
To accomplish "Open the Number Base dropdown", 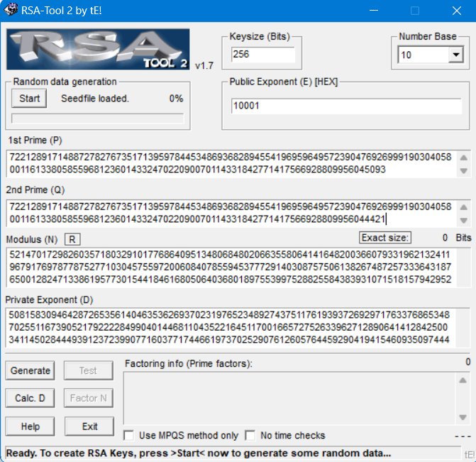I will (455, 55).
